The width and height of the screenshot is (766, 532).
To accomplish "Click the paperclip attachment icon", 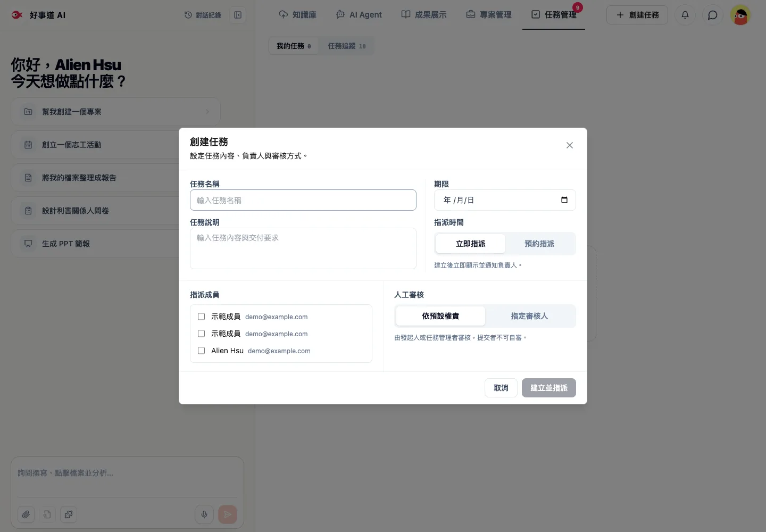I will [26, 514].
